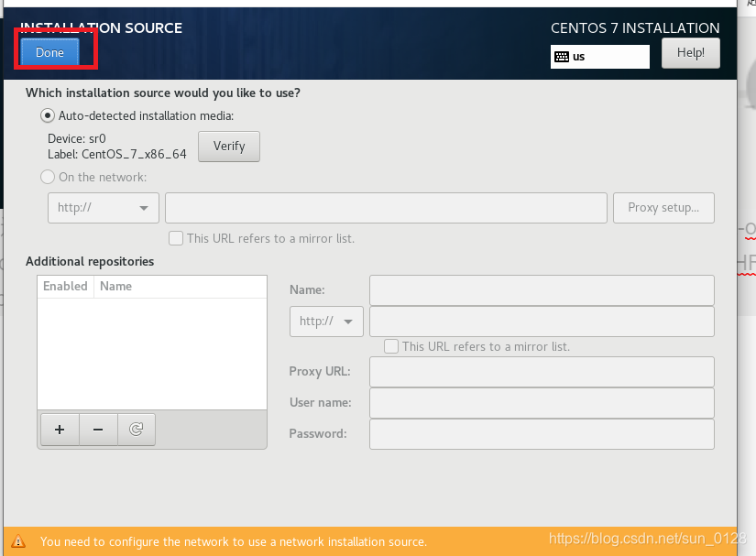The width and height of the screenshot is (756, 556).
Task: Check repository mirror list checkbox
Action: [x=391, y=346]
